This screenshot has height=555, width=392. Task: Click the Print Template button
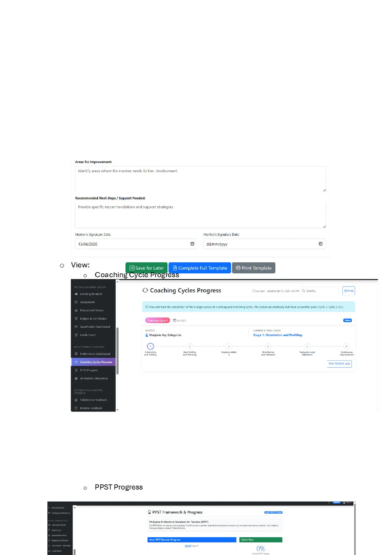253,268
